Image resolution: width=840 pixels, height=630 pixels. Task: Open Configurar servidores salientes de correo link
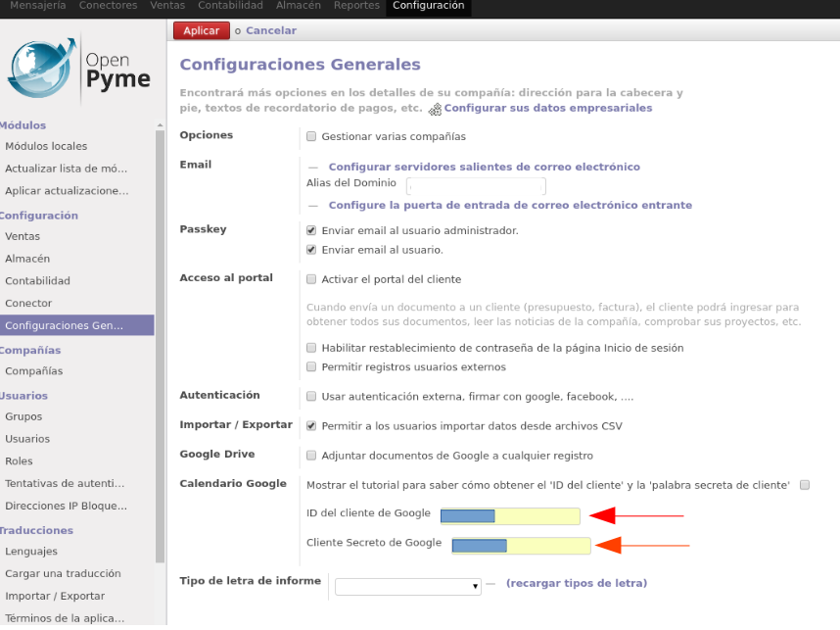point(485,167)
